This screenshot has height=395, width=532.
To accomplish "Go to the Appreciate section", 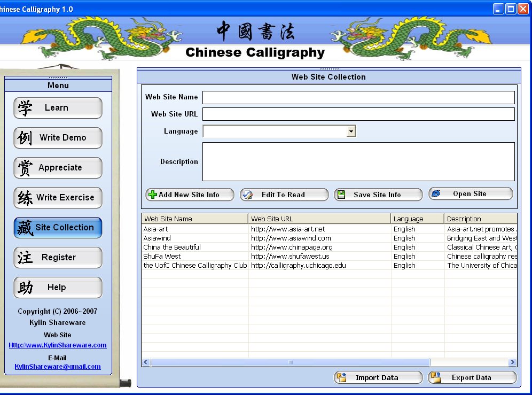I will click(58, 168).
